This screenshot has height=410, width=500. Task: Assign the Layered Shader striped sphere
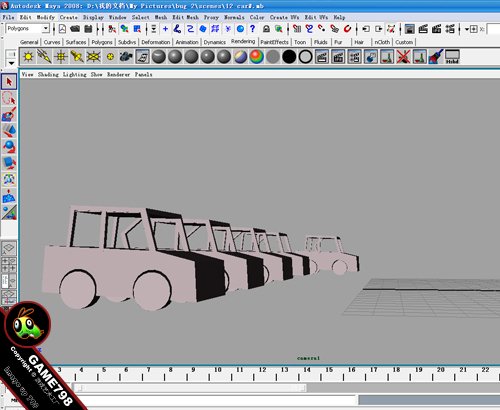(240, 56)
